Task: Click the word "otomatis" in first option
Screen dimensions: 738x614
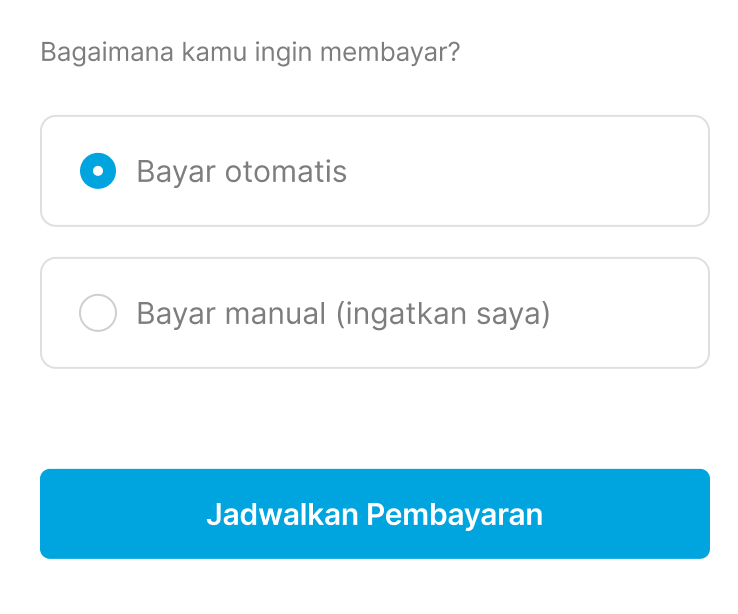Action: 286,171
